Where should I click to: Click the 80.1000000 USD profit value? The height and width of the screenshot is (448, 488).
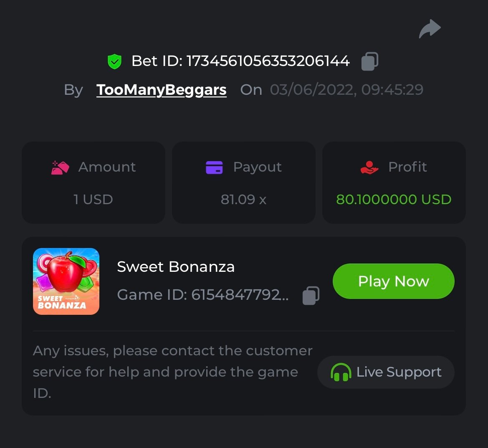pyautogui.click(x=394, y=200)
